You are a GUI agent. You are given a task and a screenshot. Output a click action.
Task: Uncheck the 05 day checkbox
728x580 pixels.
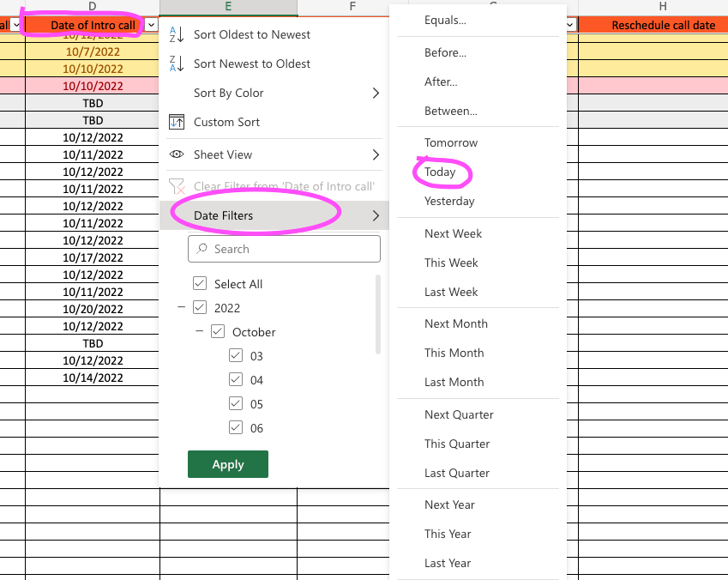(236, 404)
